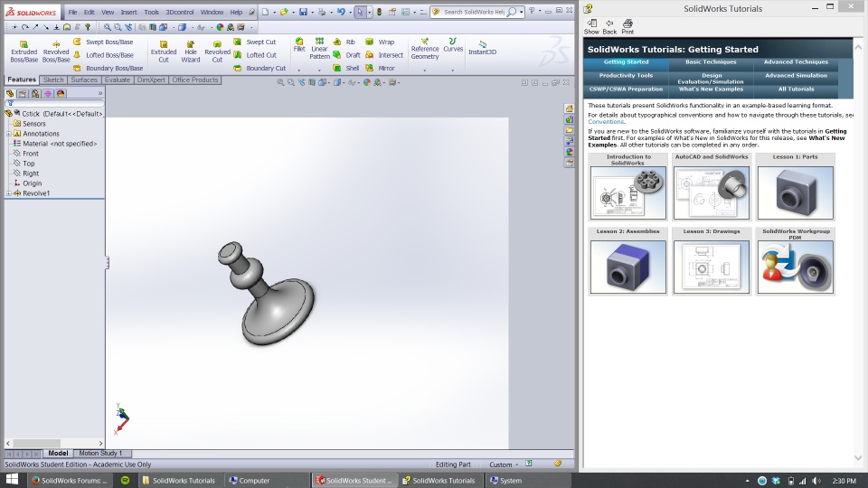
Task: Select the Extruded Boss/Base tool
Action: [24, 52]
